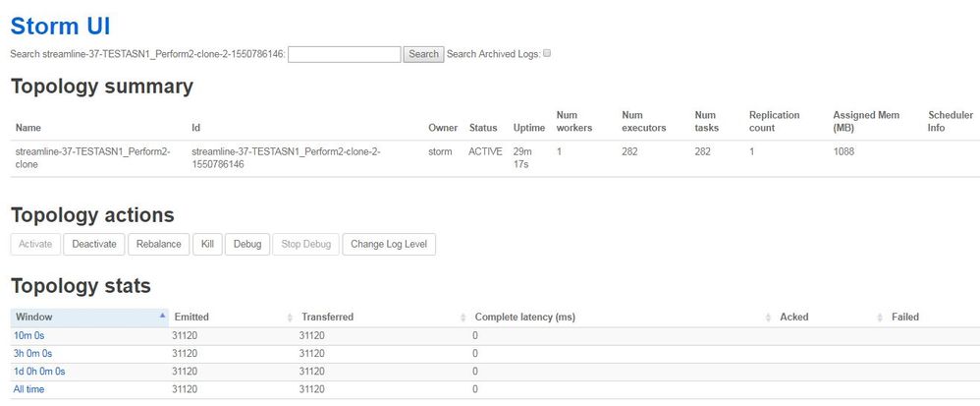
Task: Sort stats by the Window column
Action: pyautogui.click(x=88, y=317)
